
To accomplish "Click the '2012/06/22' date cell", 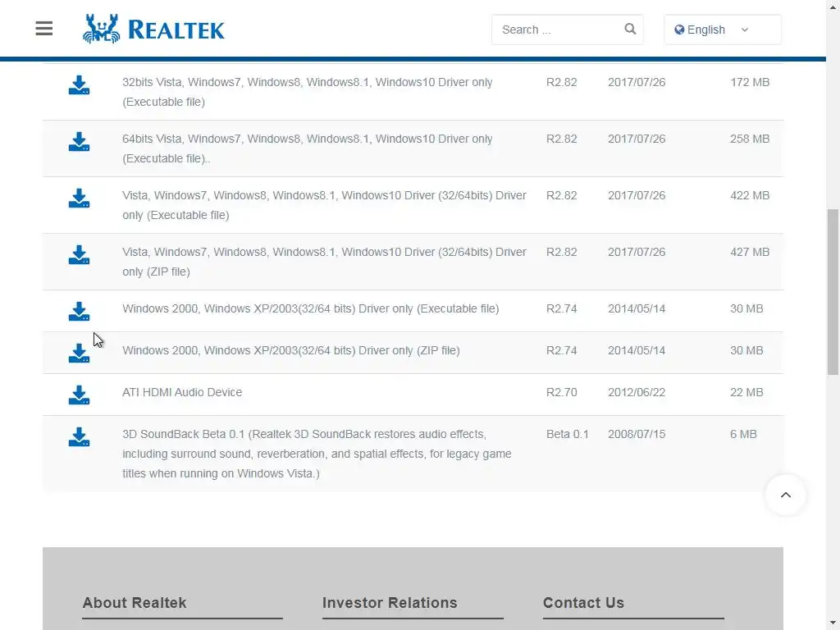I will pos(637,392).
